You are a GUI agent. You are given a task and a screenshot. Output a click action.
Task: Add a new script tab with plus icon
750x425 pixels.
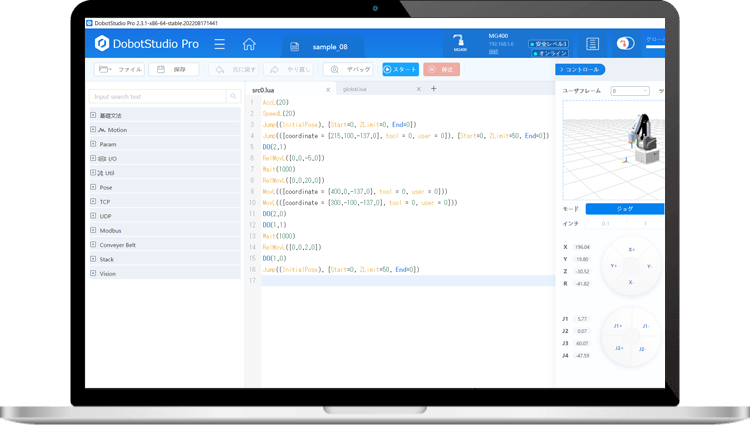[433, 88]
